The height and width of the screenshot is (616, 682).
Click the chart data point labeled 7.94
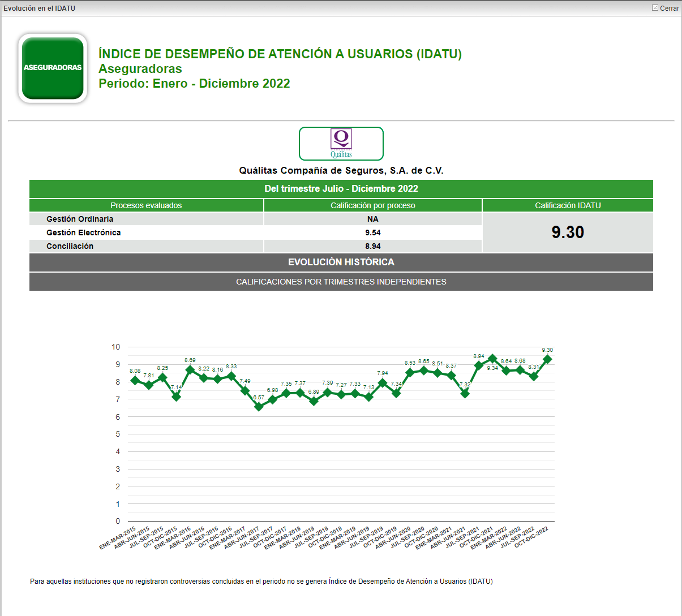point(383,383)
